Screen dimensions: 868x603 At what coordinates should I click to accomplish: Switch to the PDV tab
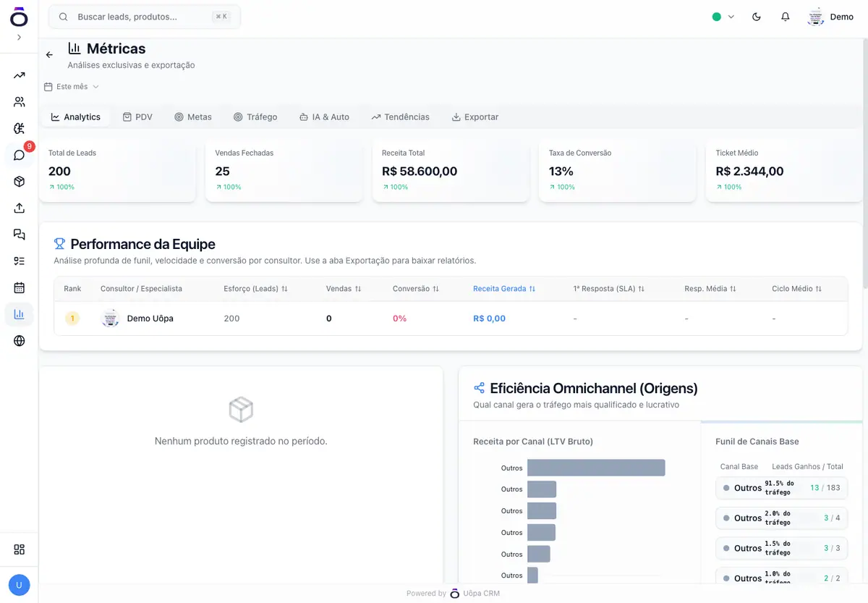(137, 117)
